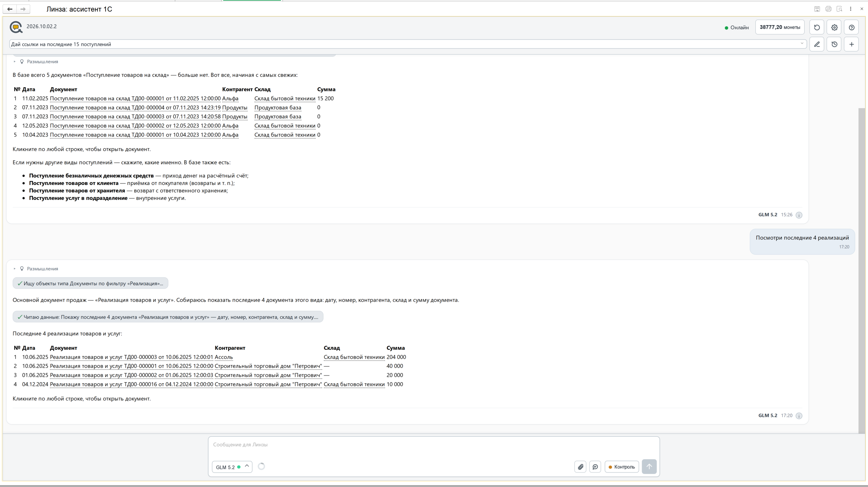868x487 pixels.
Task: Open the Ассоль counterparty link
Action: point(224,357)
